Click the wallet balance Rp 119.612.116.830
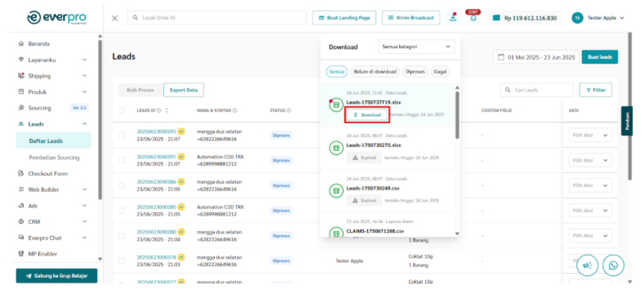The image size is (644, 294). point(525,18)
